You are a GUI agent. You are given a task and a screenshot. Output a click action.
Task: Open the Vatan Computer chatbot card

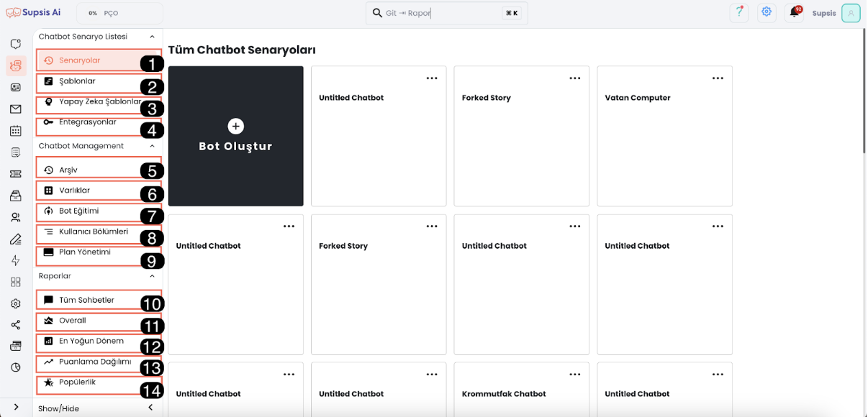(x=664, y=136)
